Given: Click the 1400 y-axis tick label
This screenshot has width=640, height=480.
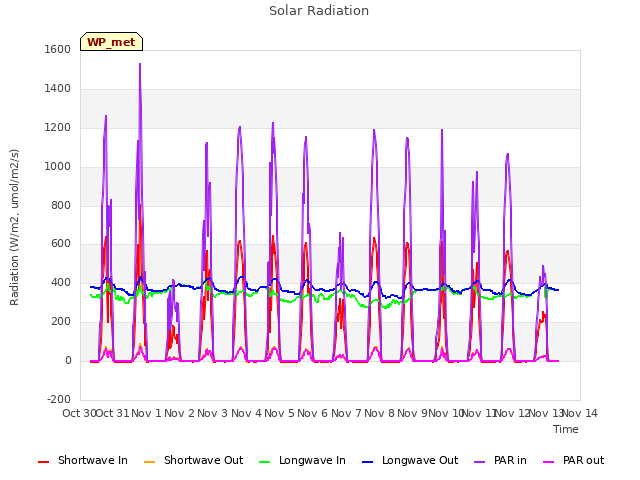Looking at the screenshot, I should pyautogui.click(x=58, y=89).
